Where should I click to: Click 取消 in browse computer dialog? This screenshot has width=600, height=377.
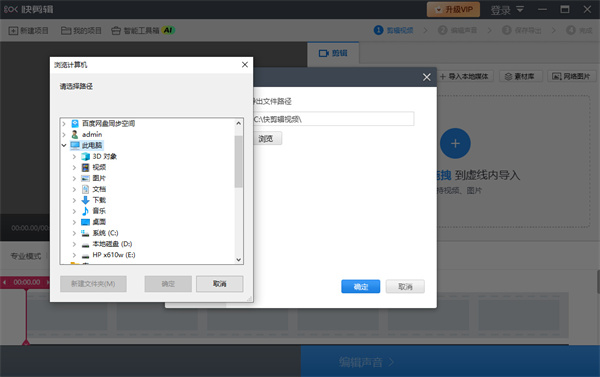click(220, 284)
